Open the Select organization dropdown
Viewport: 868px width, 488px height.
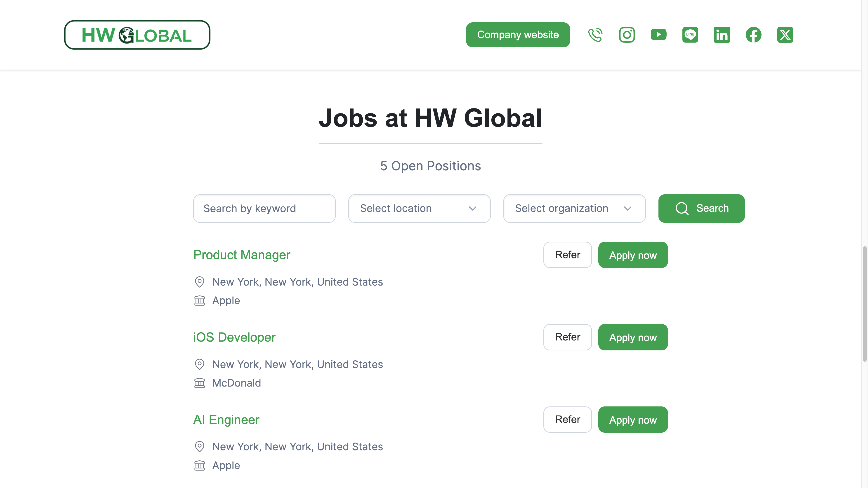574,209
